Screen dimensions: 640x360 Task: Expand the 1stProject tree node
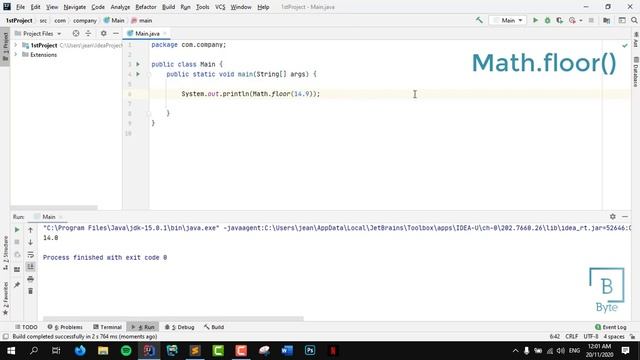(x=16, y=45)
